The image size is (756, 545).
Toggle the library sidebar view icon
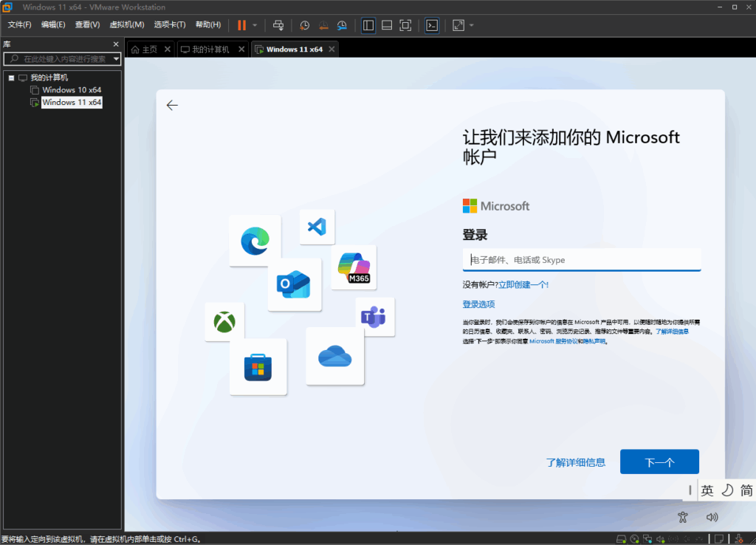click(368, 25)
